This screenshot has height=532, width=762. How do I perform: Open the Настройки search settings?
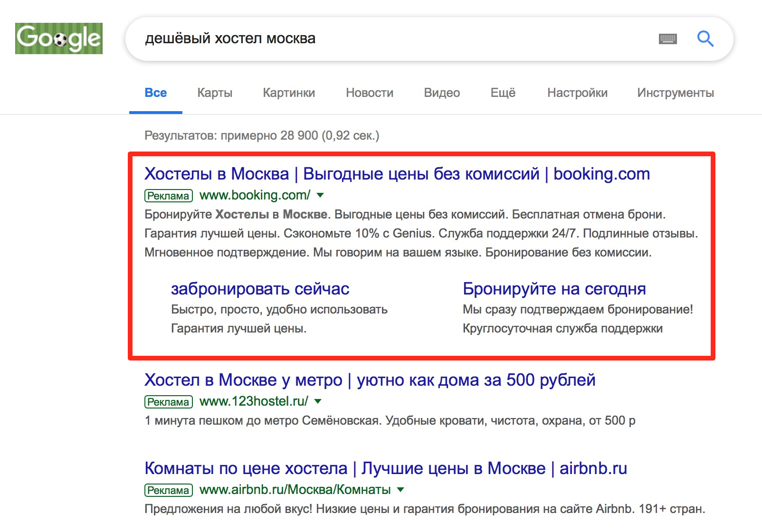578,93
